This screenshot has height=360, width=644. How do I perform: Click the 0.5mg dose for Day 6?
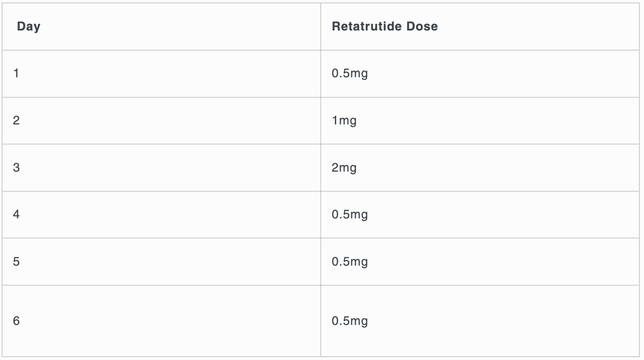350,321
